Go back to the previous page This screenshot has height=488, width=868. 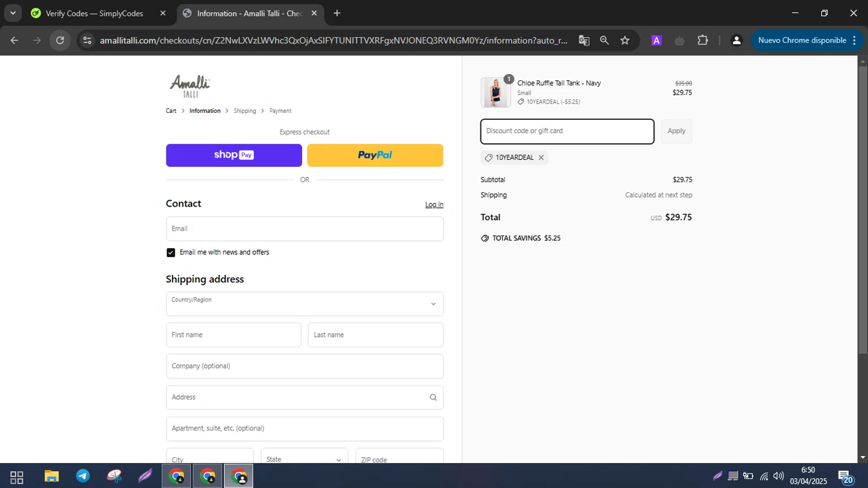pyautogui.click(x=14, y=41)
